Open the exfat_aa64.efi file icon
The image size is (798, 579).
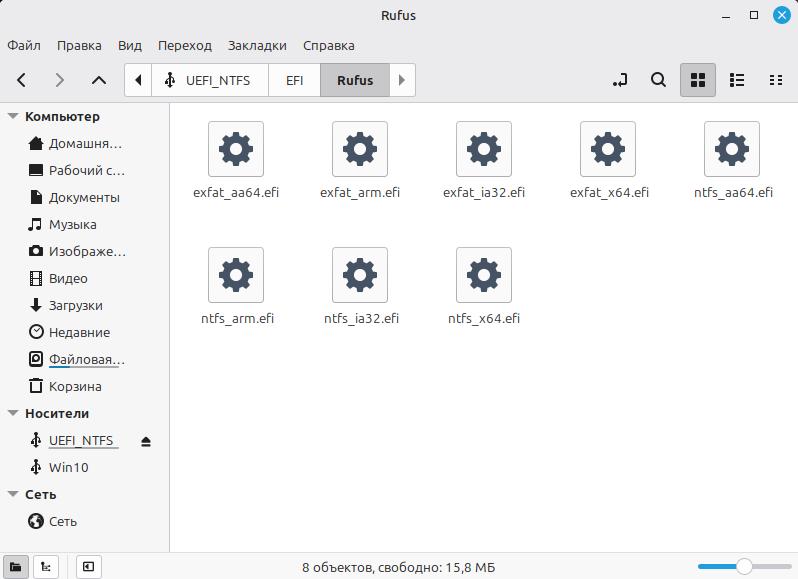click(236, 149)
